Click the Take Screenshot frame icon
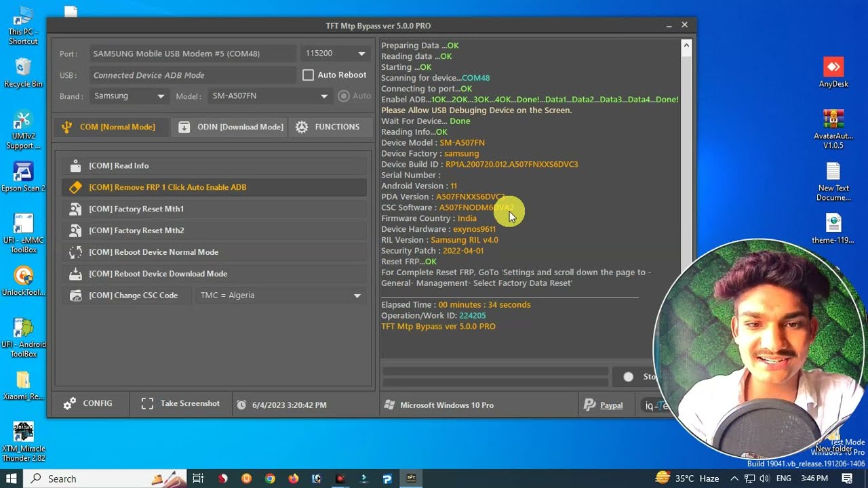868x488 pixels. [x=147, y=404]
